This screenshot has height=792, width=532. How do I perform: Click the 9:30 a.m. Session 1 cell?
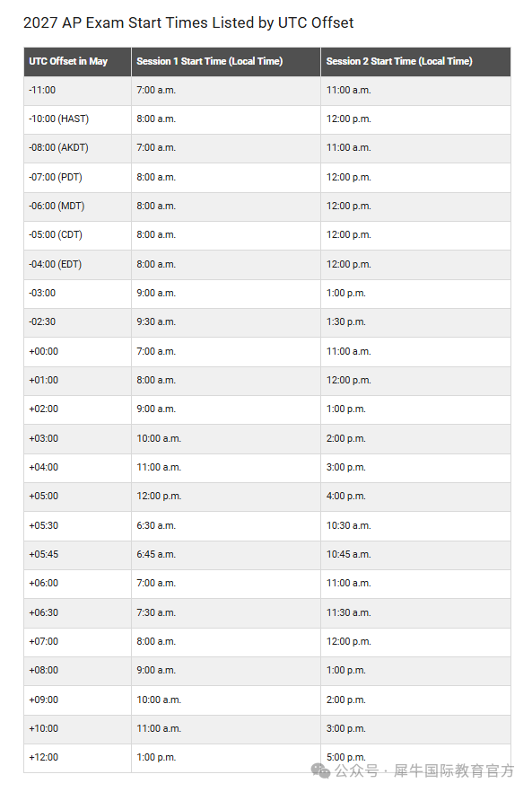(226, 322)
